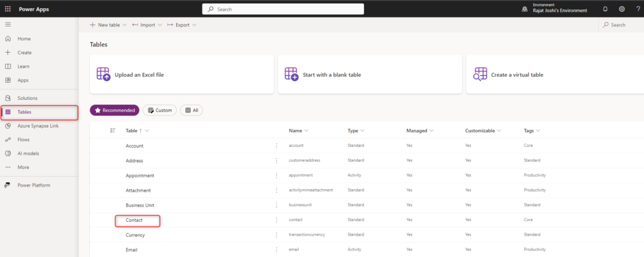Click Productivity tag in Email row
The height and width of the screenshot is (257, 644).
(535, 249)
